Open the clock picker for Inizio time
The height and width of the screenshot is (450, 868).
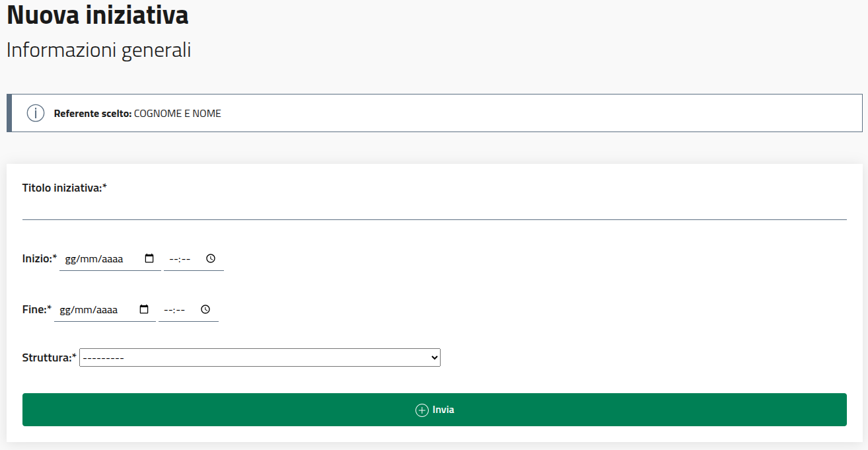[x=211, y=259]
